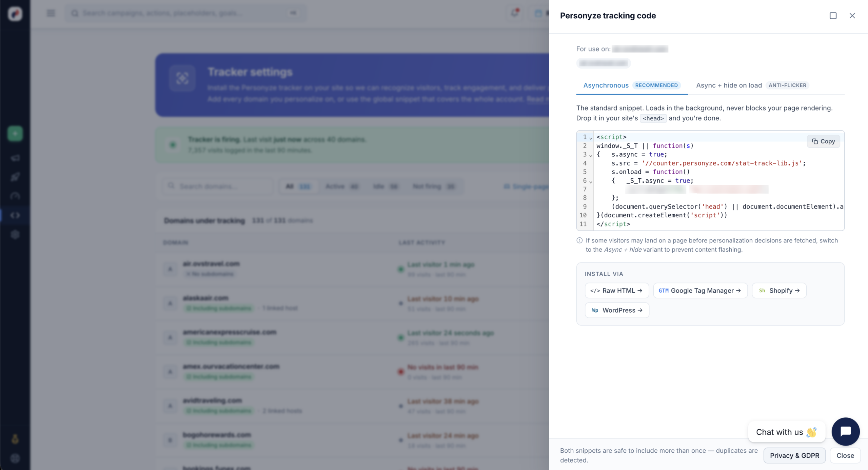Select the Idle domains filter tab
Viewport: 868px width, 470px height.
[386, 186]
